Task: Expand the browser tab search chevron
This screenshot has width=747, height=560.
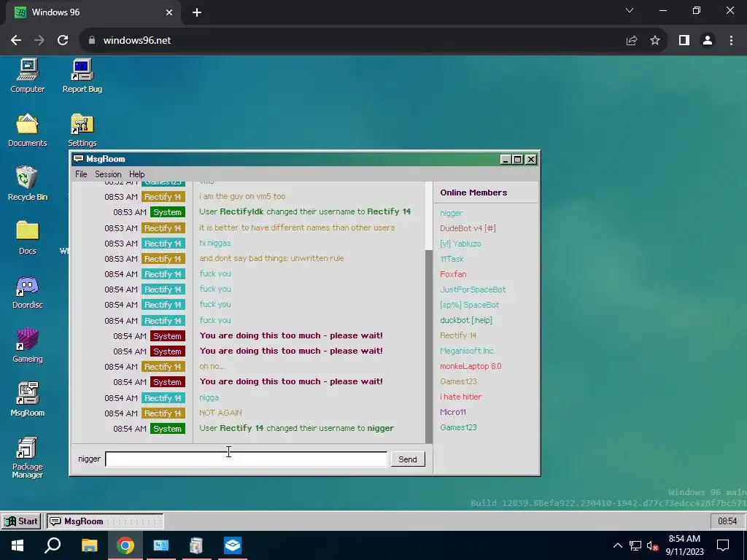Action: pyautogui.click(x=630, y=10)
